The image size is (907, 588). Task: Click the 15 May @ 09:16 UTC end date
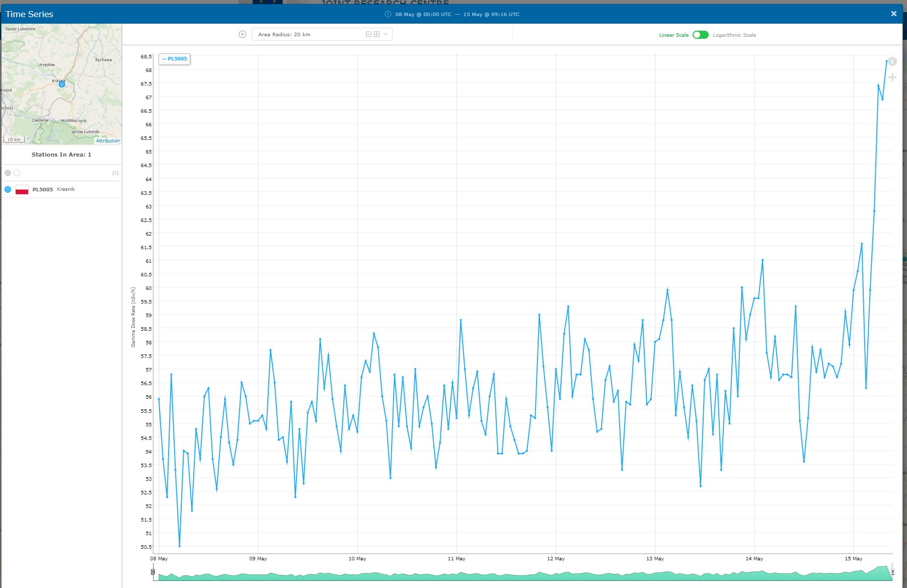coord(491,14)
